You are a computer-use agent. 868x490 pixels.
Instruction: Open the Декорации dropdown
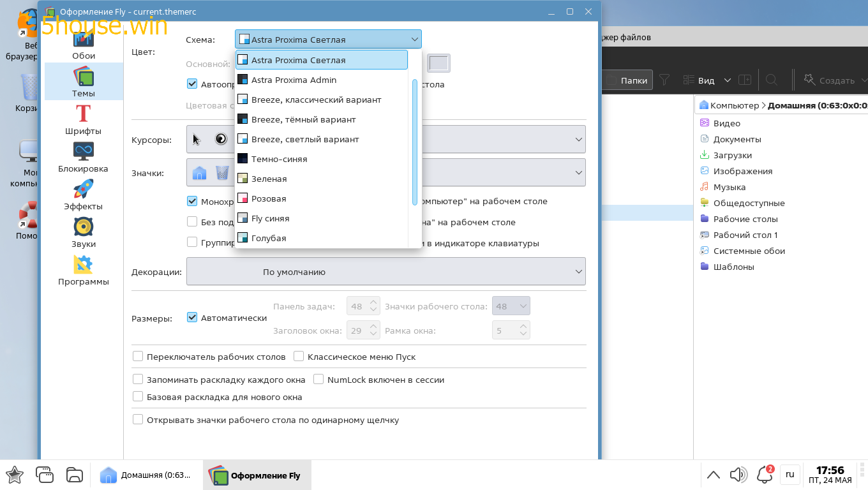386,271
